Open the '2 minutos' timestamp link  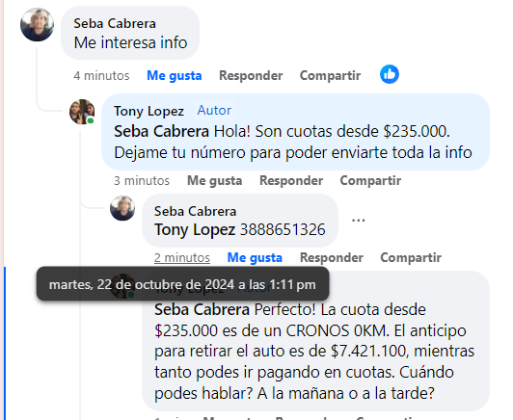click(x=182, y=257)
